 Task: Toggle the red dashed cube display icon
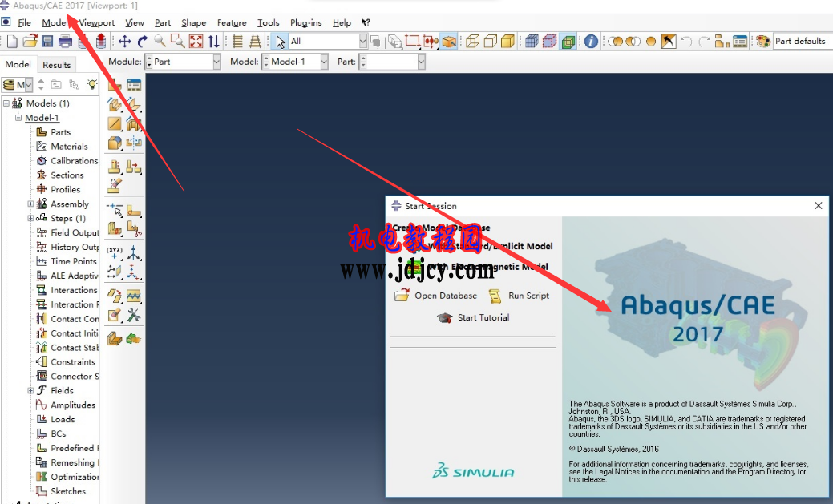(x=549, y=41)
